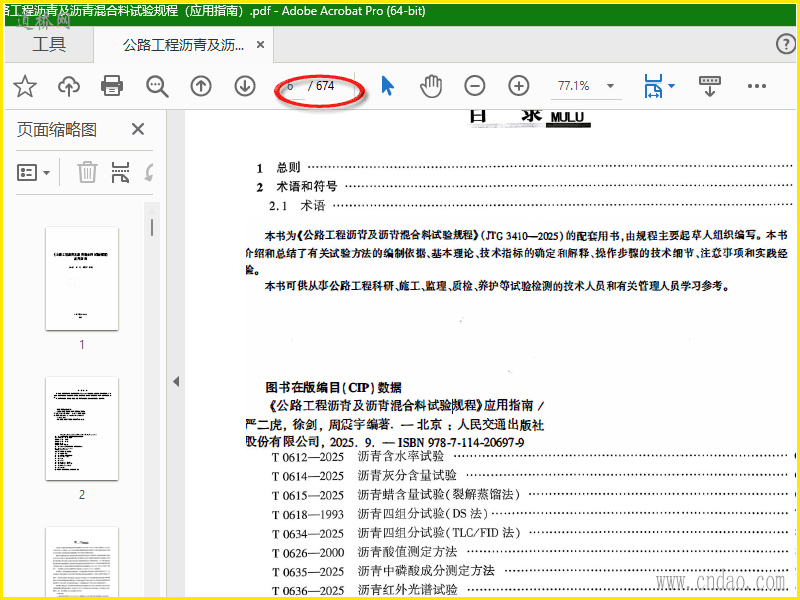This screenshot has width=800, height=600.
Task: Click the star bookmark icon
Action: (24, 86)
